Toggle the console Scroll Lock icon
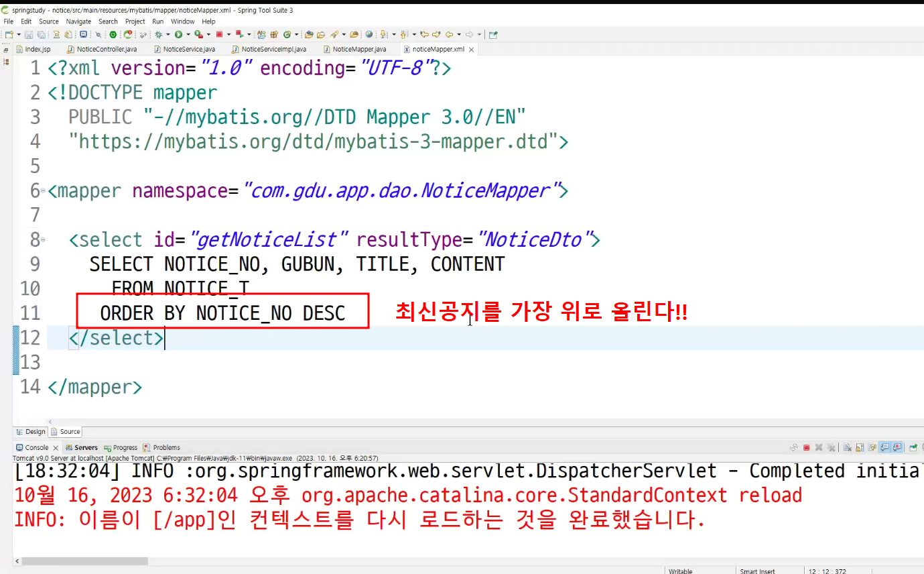The height and width of the screenshot is (574, 924). click(x=860, y=447)
